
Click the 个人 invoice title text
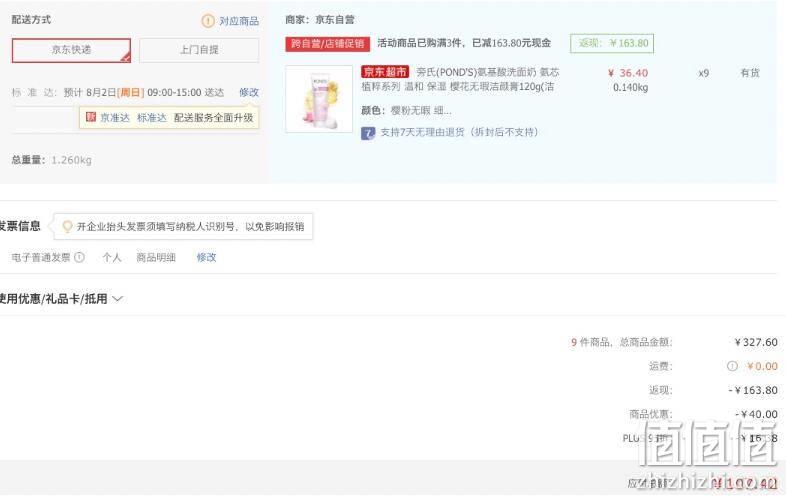pyautogui.click(x=112, y=257)
